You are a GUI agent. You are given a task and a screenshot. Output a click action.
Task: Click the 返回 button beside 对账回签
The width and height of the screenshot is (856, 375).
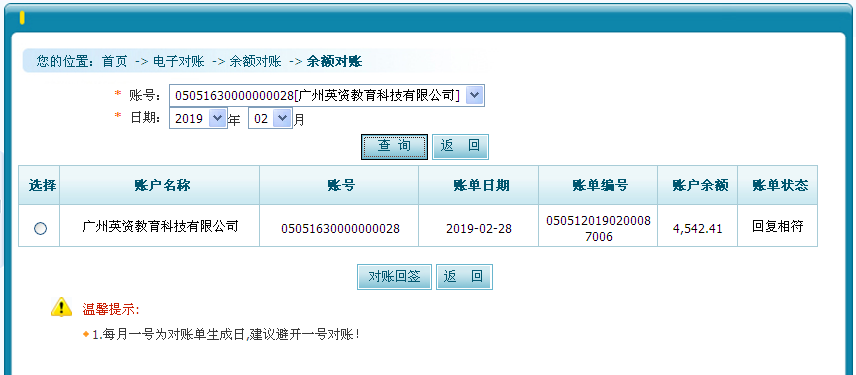click(464, 277)
